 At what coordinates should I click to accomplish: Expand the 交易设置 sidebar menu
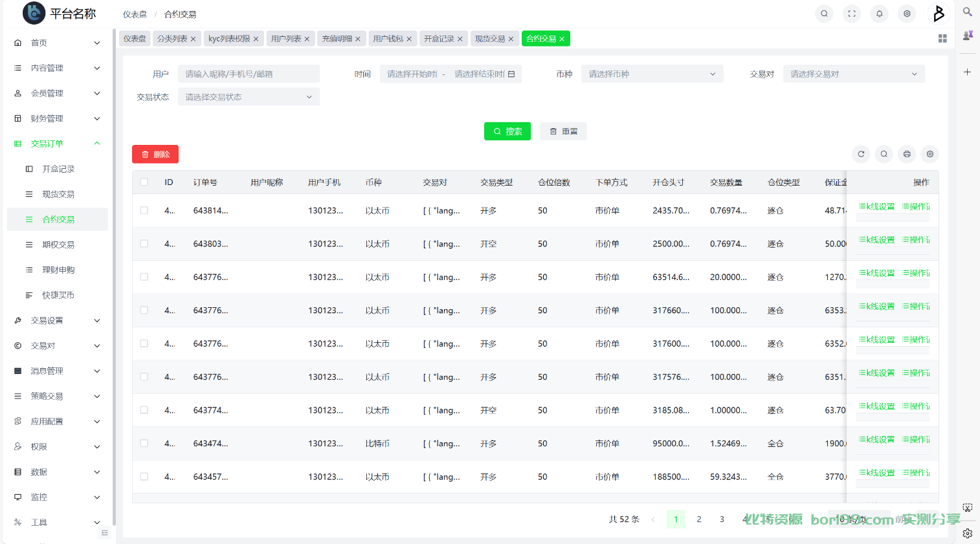click(58, 320)
